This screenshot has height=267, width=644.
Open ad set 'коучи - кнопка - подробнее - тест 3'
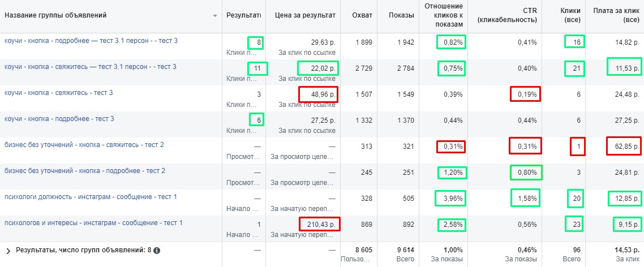(59, 119)
